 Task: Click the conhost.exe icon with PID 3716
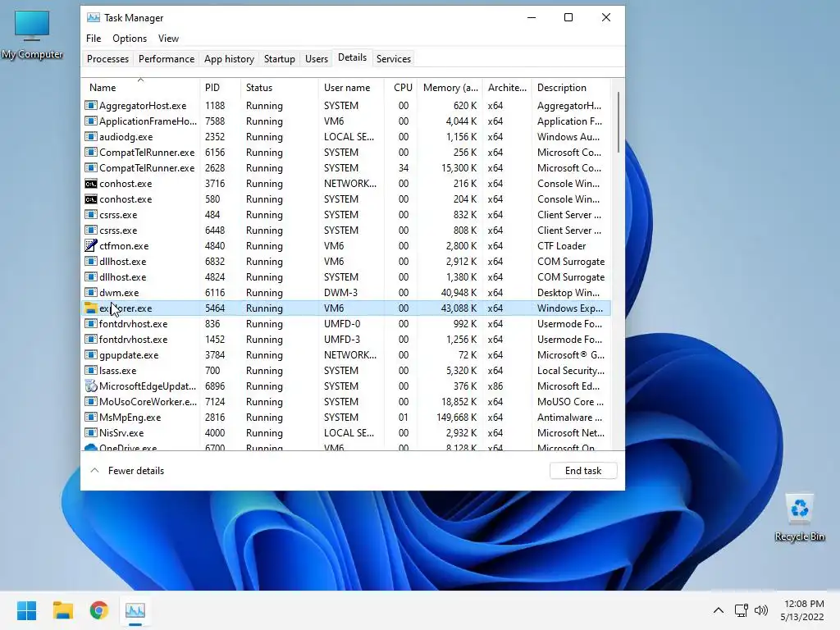pyautogui.click(x=91, y=184)
